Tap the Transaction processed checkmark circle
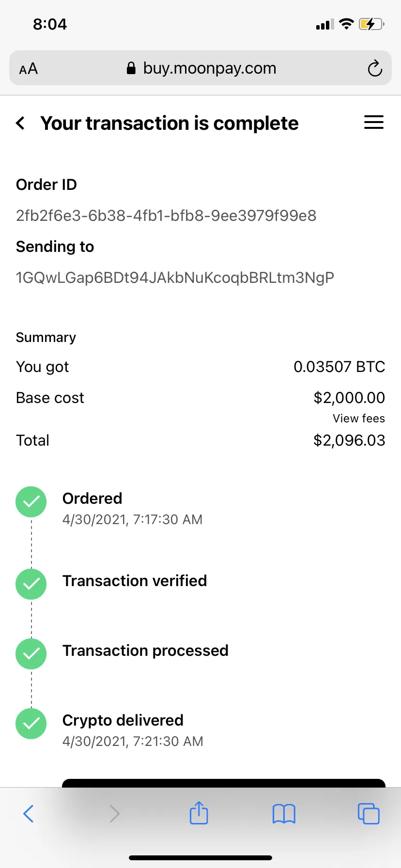The height and width of the screenshot is (868, 401). [31, 654]
